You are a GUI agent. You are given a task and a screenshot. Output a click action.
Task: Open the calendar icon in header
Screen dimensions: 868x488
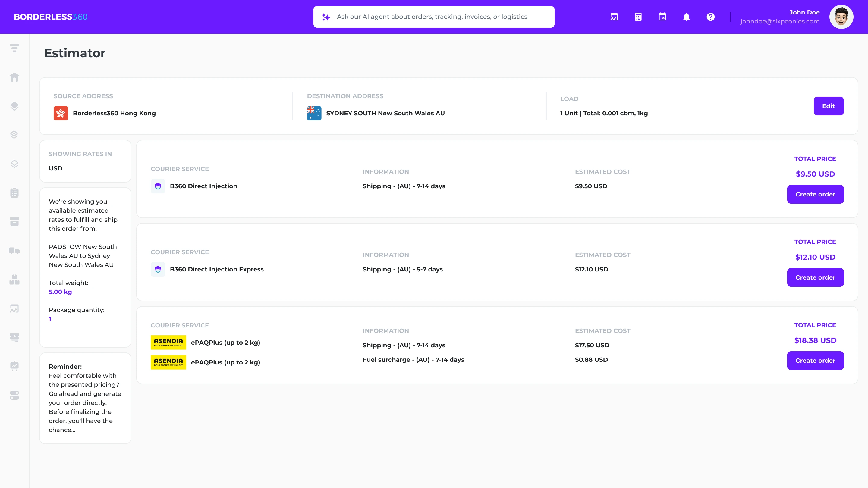tap(662, 17)
